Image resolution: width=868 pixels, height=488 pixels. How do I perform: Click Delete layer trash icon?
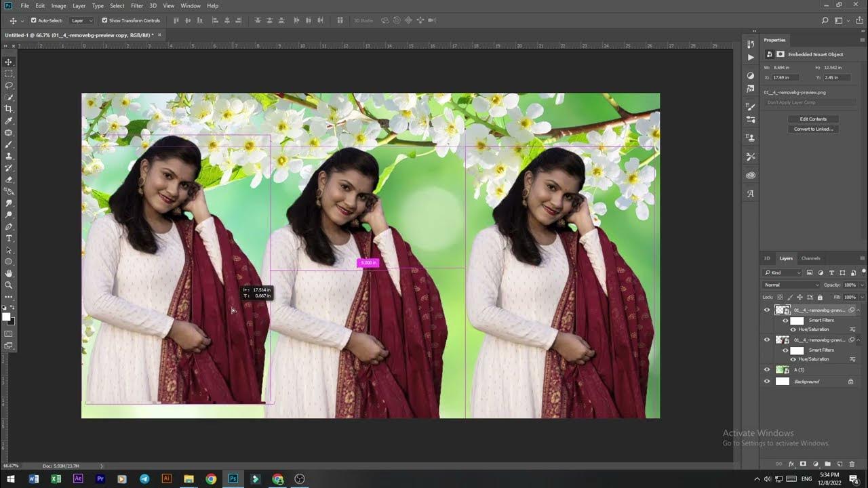point(852,464)
